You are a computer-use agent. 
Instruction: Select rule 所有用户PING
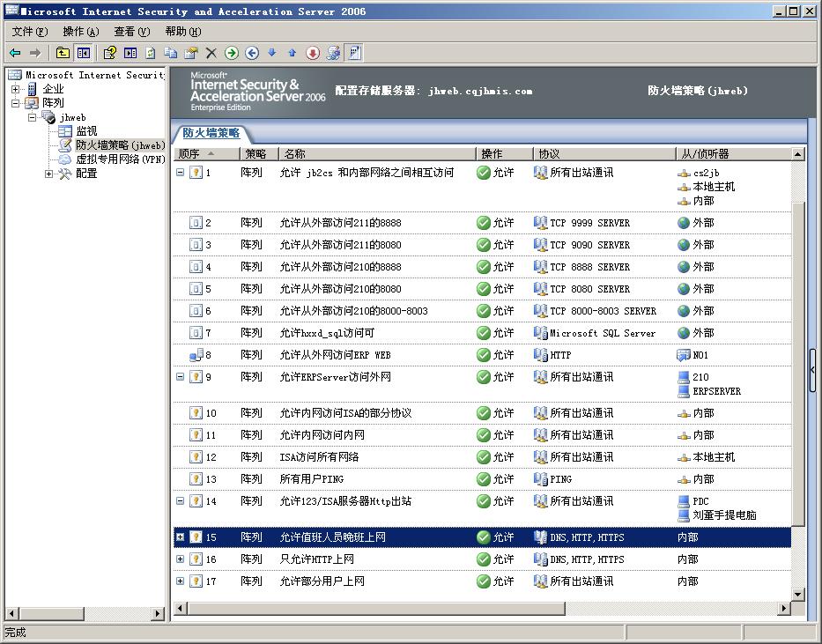click(482, 479)
